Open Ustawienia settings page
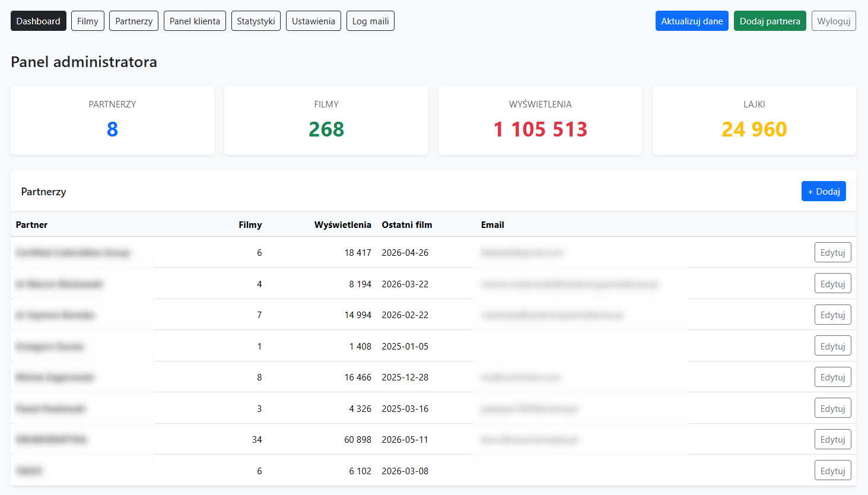This screenshot has height=495, width=868. pos(313,21)
